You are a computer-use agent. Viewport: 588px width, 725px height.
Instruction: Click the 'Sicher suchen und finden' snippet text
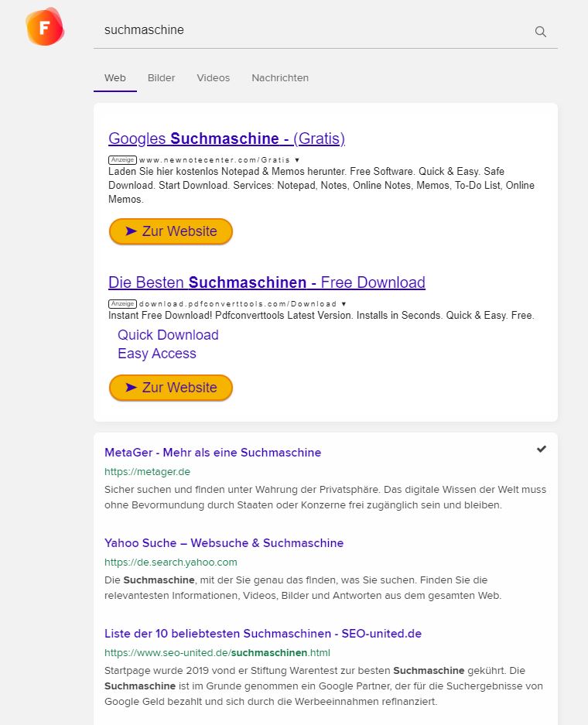(x=326, y=497)
